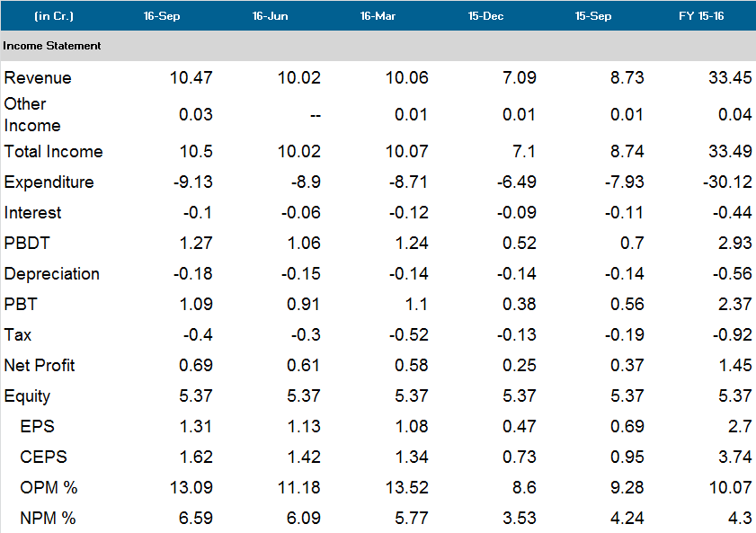Click the Income Statement section heading
The height and width of the screenshot is (533, 756).
click(52, 46)
